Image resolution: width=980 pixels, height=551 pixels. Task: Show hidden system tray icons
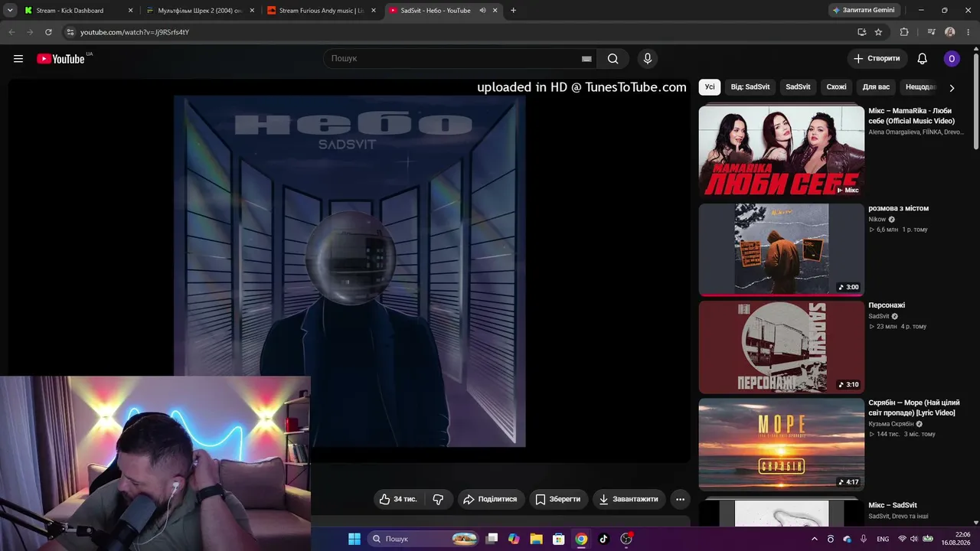[x=814, y=539]
